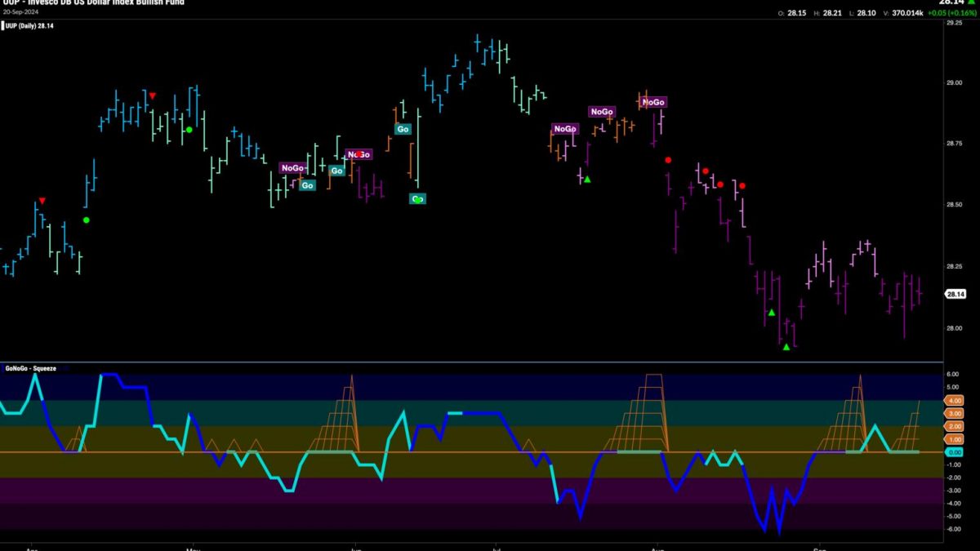Click the red down-triangle above the first blue bars
Screen dimensions: 980x551
click(42, 201)
